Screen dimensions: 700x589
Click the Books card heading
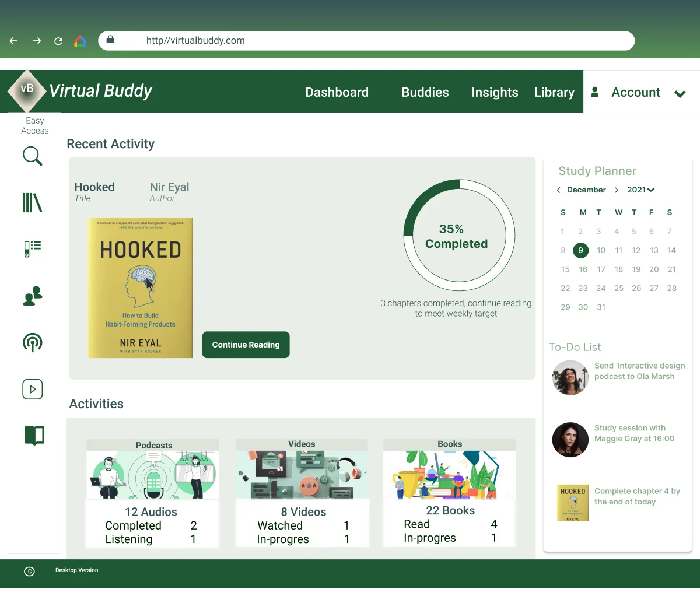(x=450, y=444)
